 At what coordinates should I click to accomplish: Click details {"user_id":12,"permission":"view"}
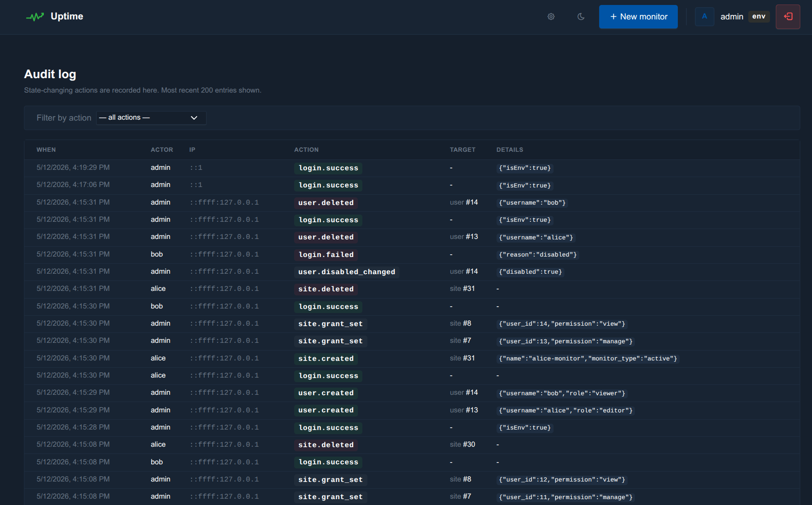pos(562,480)
